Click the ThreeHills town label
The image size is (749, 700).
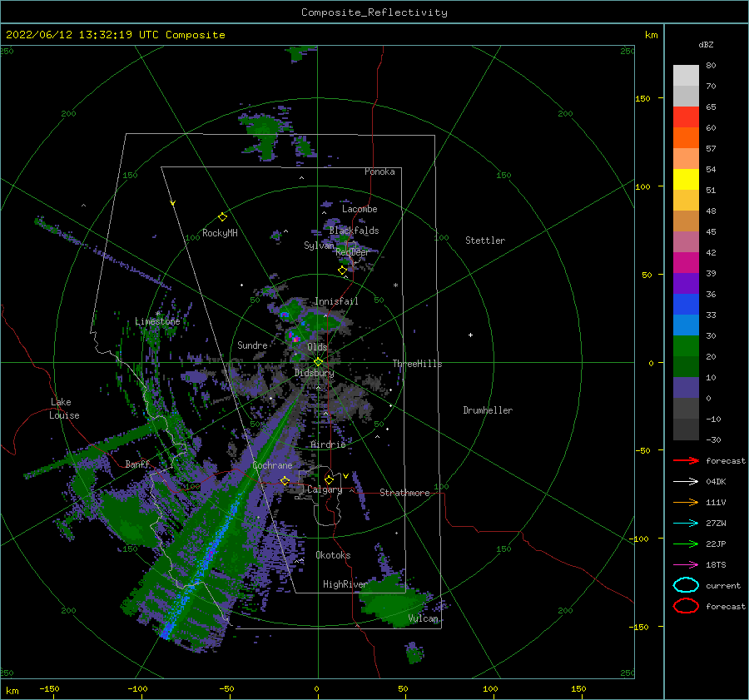(417, 364)
